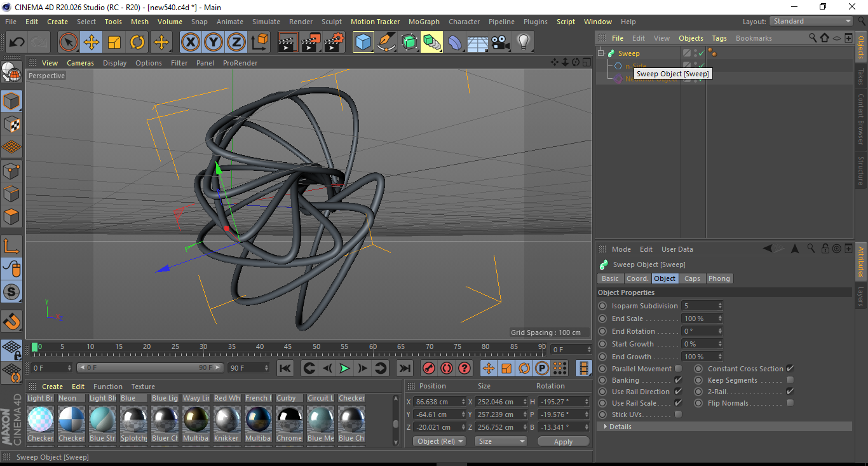The width and height of the screenshot is (868, 466).
Task: Add a Cube primitive object
Action: coord(363,43)
